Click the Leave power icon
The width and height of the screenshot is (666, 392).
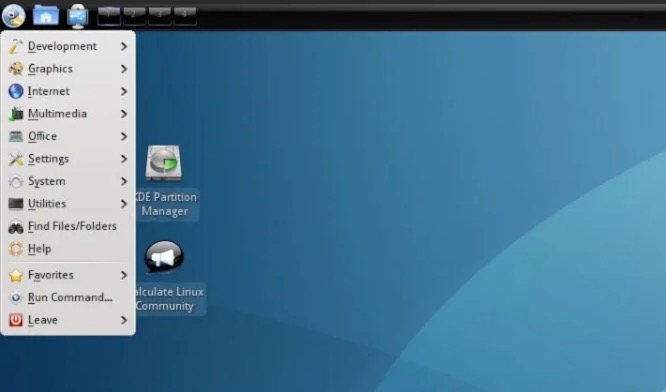pyautogui.click(x=16, y=320)
